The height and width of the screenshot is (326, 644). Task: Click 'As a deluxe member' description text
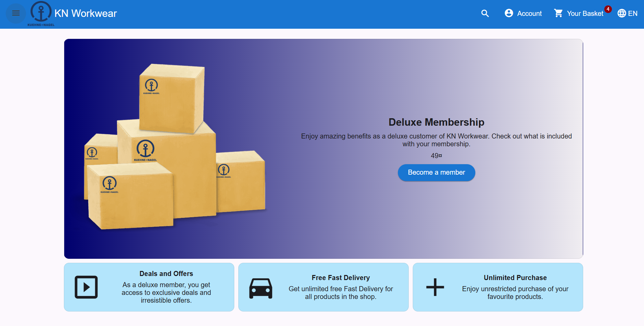click(166, 293)
